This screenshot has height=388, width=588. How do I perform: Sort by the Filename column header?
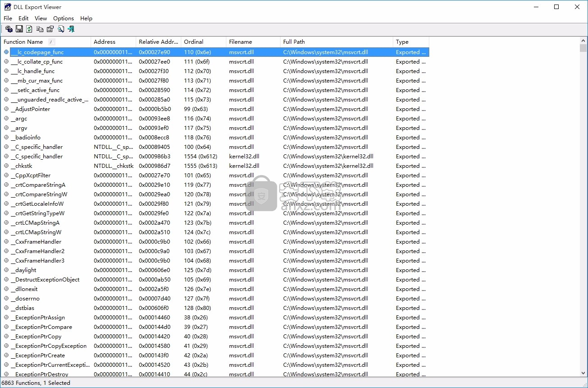pos(253,42)
